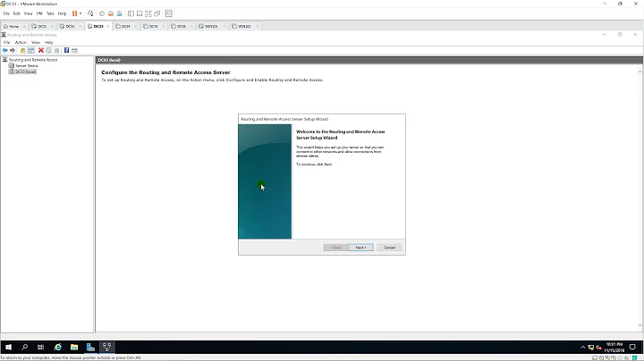Cancel the Routing and Remote Access wizard
Screen dimensions: 644x361
pyautogui.click(x=389, y=248)
